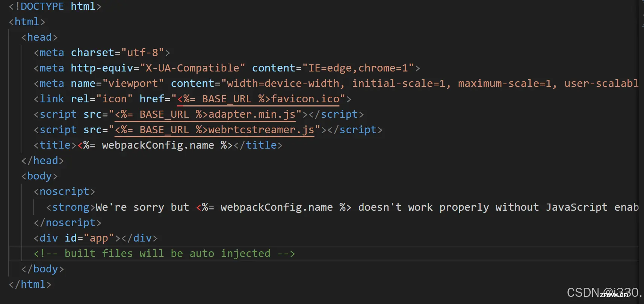Click the "We're sorry but" text

142,207
